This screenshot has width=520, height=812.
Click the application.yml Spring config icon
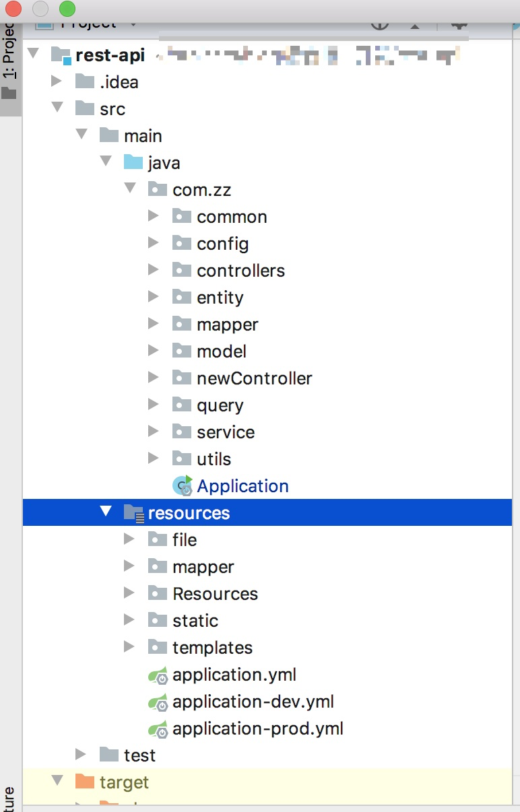coord(158,675)
